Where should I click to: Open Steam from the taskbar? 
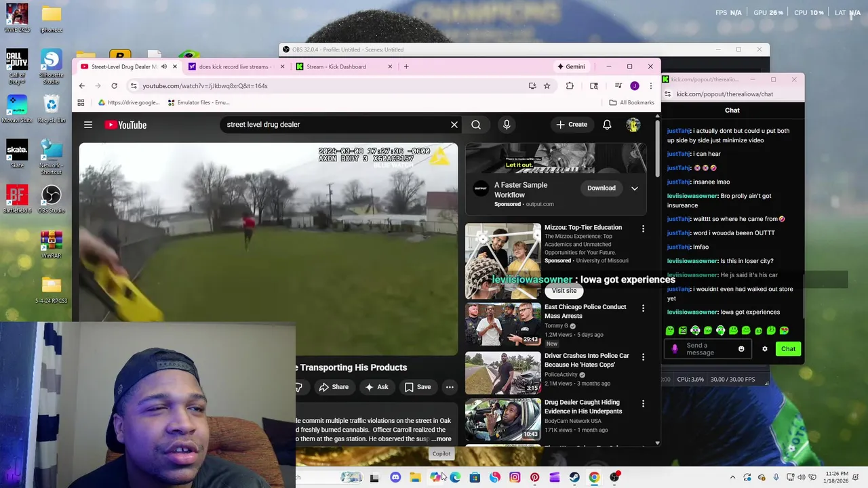574,477
